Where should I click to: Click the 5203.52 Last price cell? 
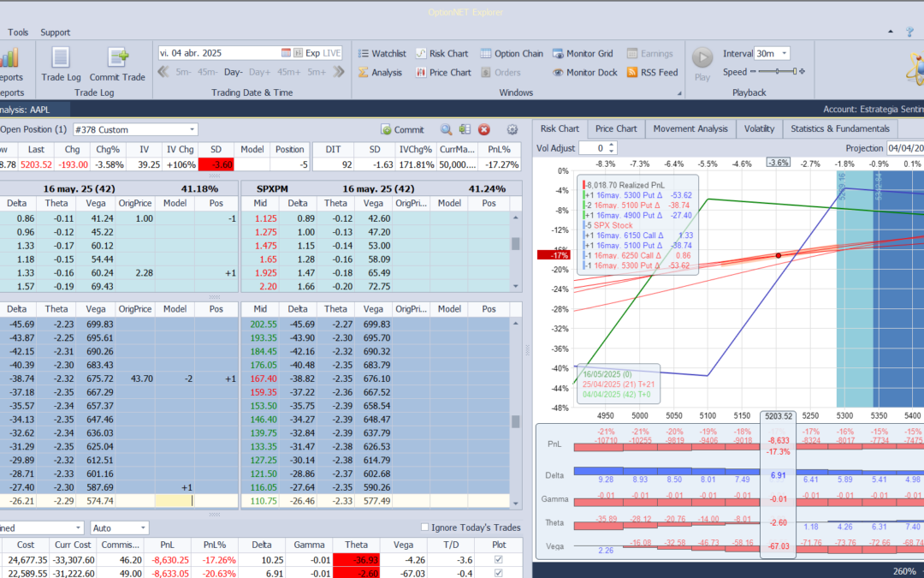click(x=36, y=164)
